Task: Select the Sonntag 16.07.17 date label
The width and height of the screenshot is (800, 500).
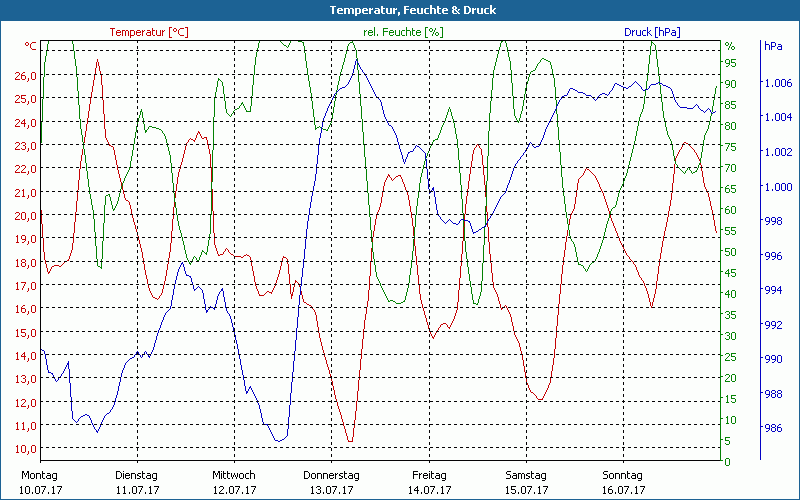Action: [622, 482]
